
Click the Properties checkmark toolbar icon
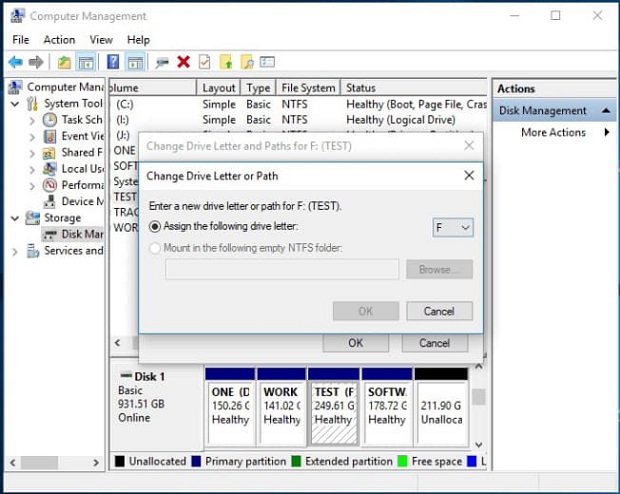(x=204, y=62)
